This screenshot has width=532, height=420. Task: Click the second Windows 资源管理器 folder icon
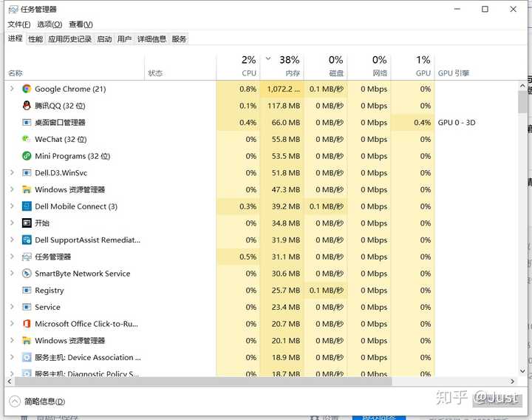pyautogui.click(x=27, y=340)
